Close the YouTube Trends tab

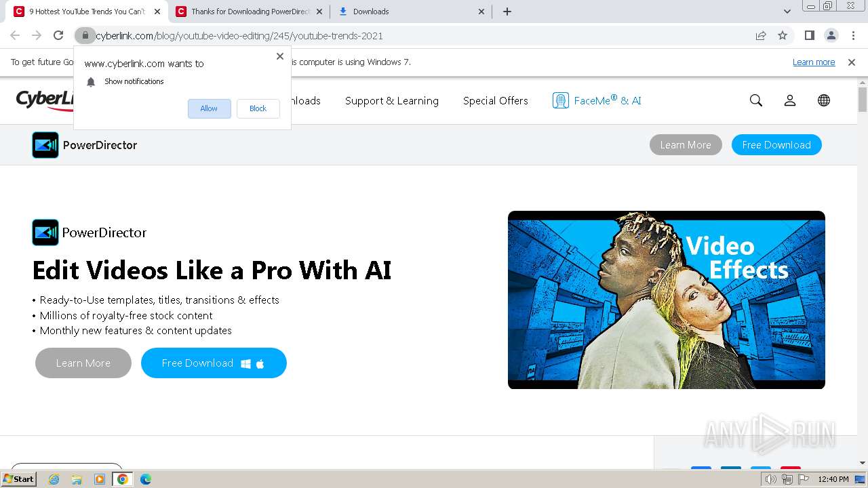click(157, 12)
